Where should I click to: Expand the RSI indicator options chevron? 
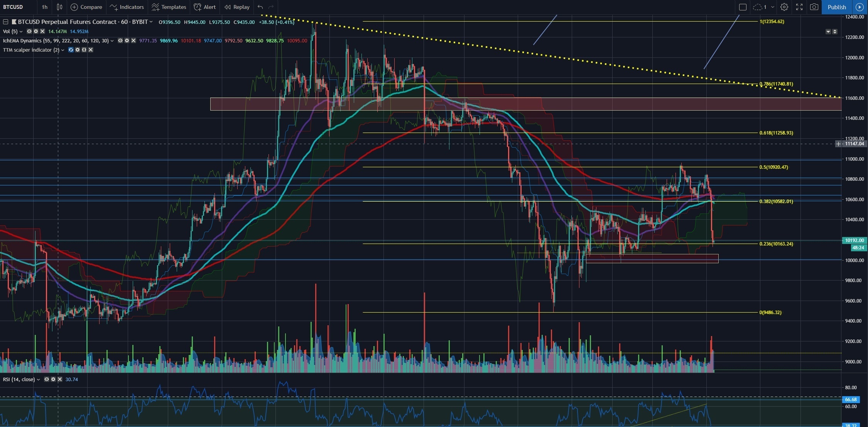pos(38,380)
